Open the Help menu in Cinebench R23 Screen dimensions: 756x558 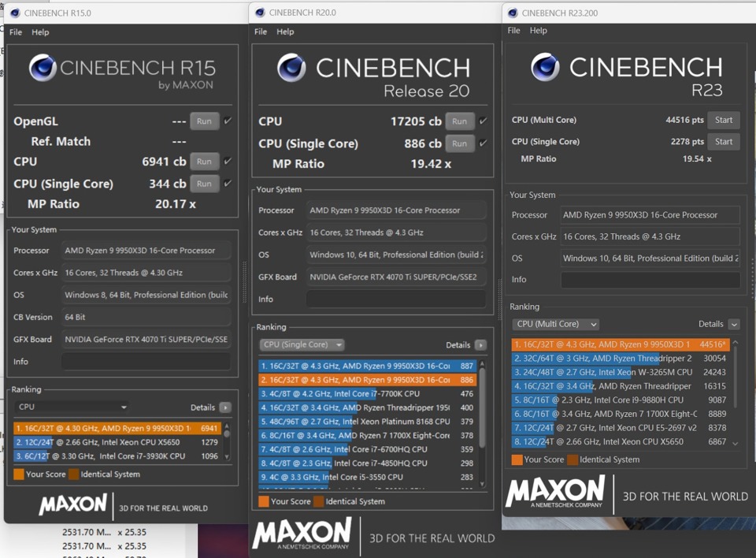[539, 31]
